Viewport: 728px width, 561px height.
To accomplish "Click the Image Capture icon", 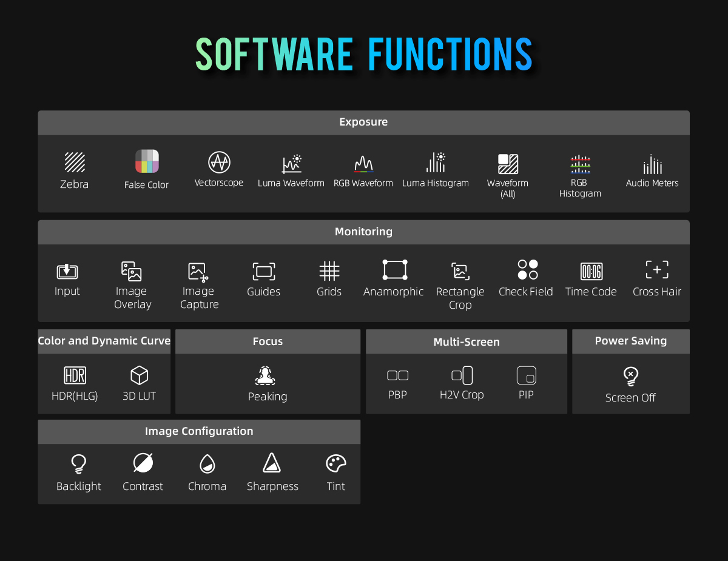I will click(198, 272).
